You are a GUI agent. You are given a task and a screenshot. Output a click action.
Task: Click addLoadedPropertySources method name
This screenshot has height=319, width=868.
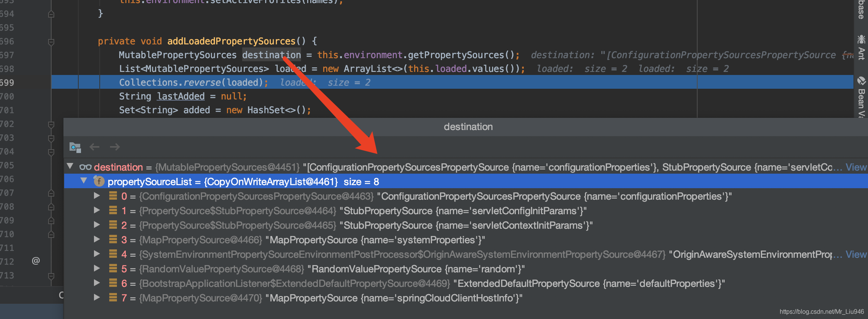pos(232,41)
